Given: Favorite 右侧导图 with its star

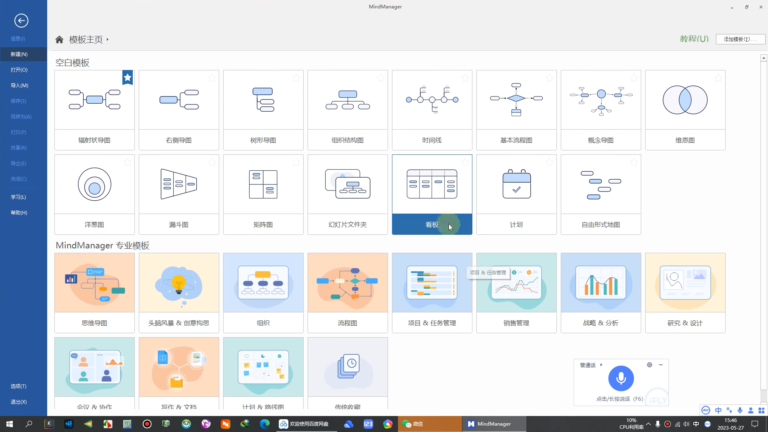Looking at the screenshot, I should point(212,77).
